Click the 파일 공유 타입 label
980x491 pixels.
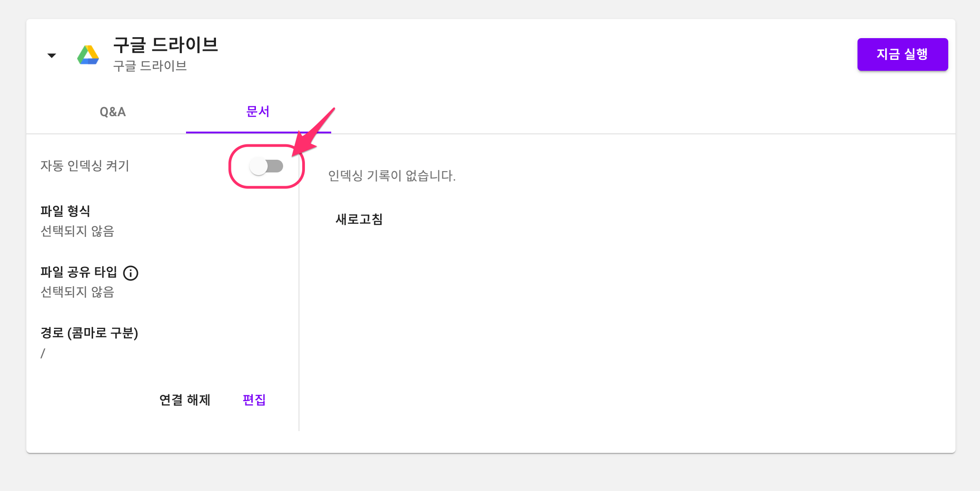tap(78, 272)
